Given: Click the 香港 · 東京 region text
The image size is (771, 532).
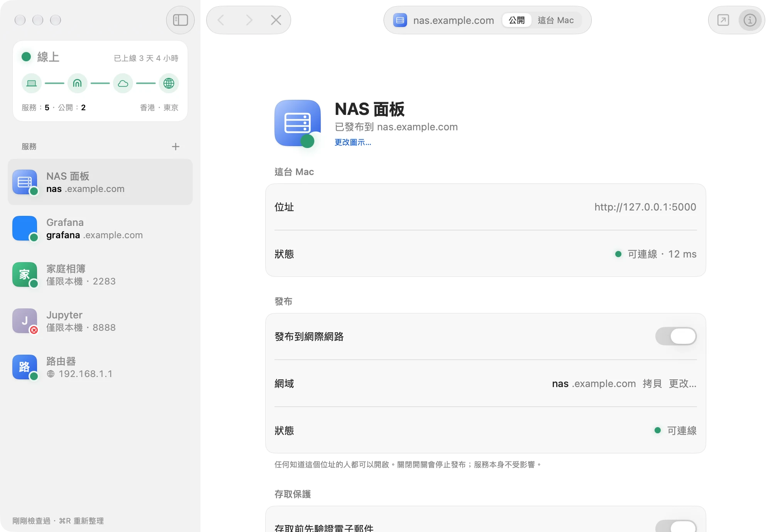Looking at the screenshot, I should (159, 107).
